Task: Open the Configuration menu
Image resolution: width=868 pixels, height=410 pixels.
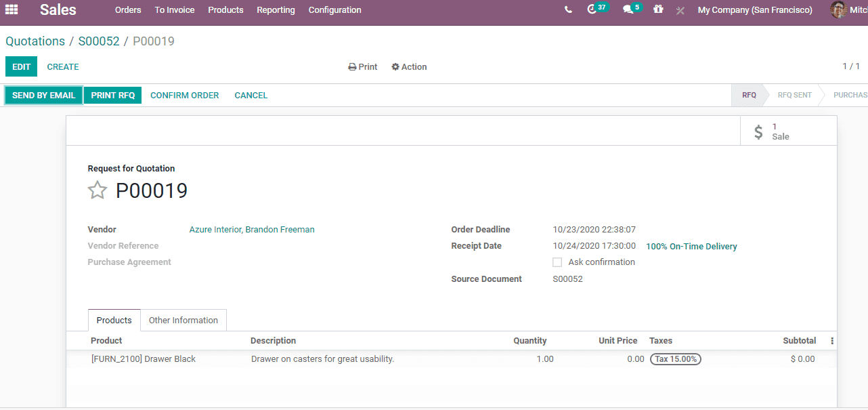Action: (334, 10)
